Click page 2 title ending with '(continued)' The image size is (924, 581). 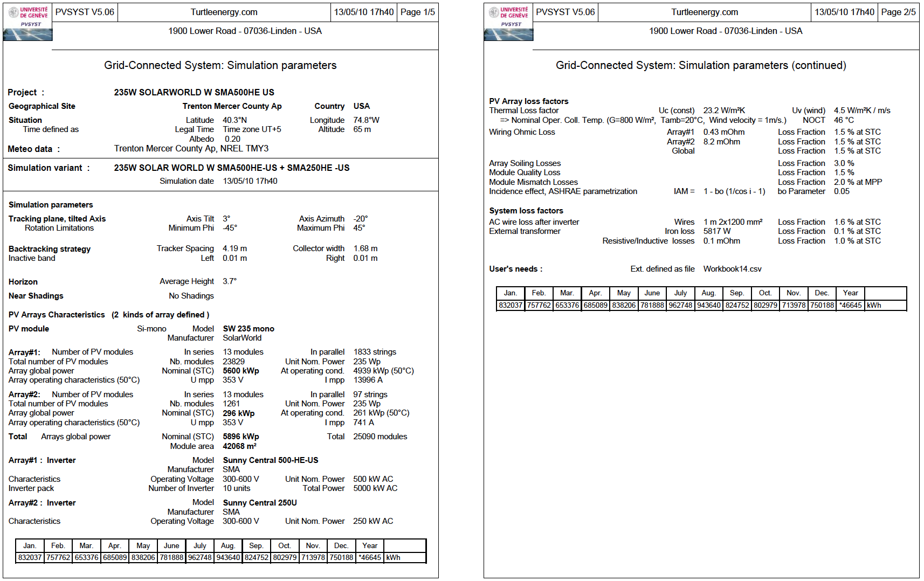(x=701, y=65)
